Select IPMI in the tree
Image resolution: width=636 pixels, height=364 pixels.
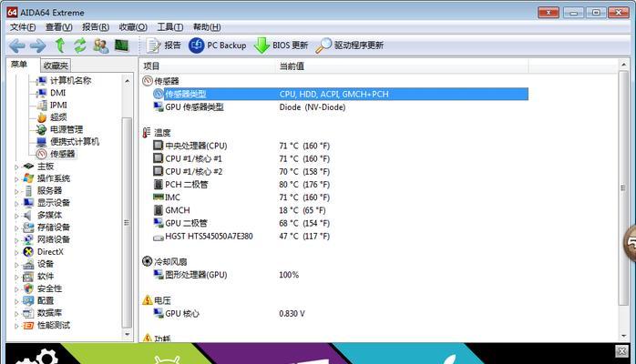pyautogui.click(x=58, y=105)
